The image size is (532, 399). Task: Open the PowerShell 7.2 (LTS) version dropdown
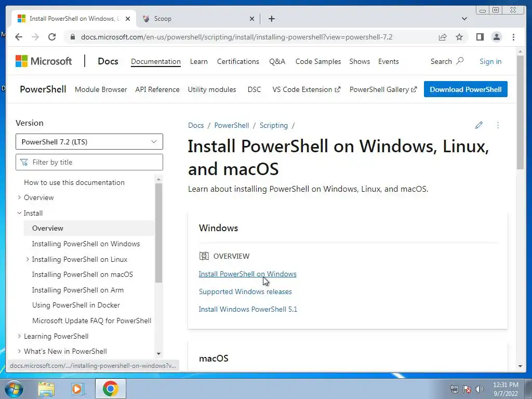[89, 141]
